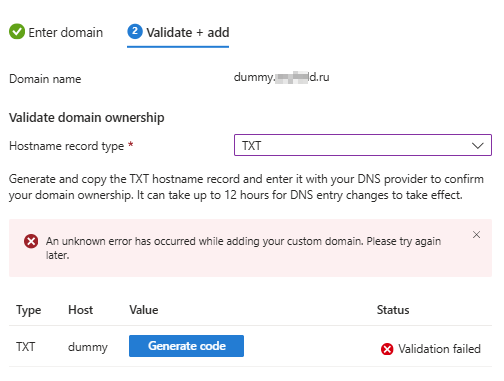
Task: Click the red Validation failed status icon
Action: pos(387,349)
